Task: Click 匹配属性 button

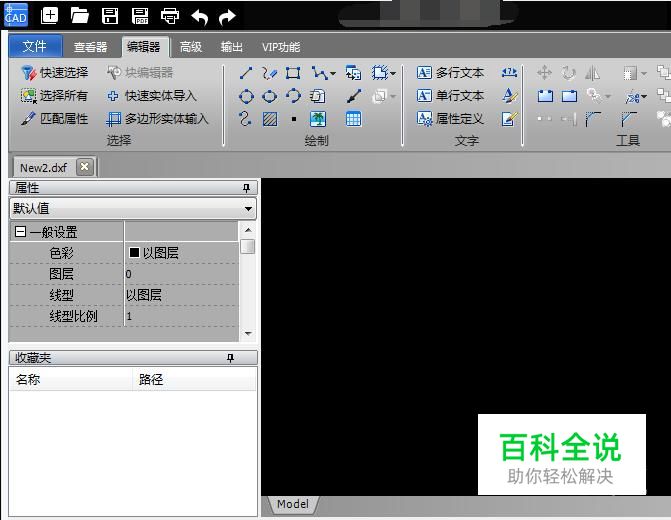Action: pyautogui.click(x=55, y=119)
